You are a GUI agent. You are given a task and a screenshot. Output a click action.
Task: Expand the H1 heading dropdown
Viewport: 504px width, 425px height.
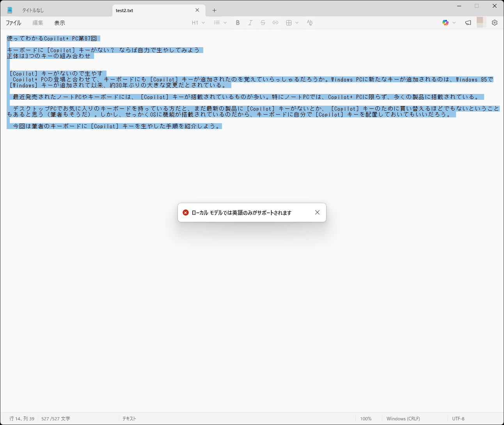pyautogui.click(x=198, y=23)
